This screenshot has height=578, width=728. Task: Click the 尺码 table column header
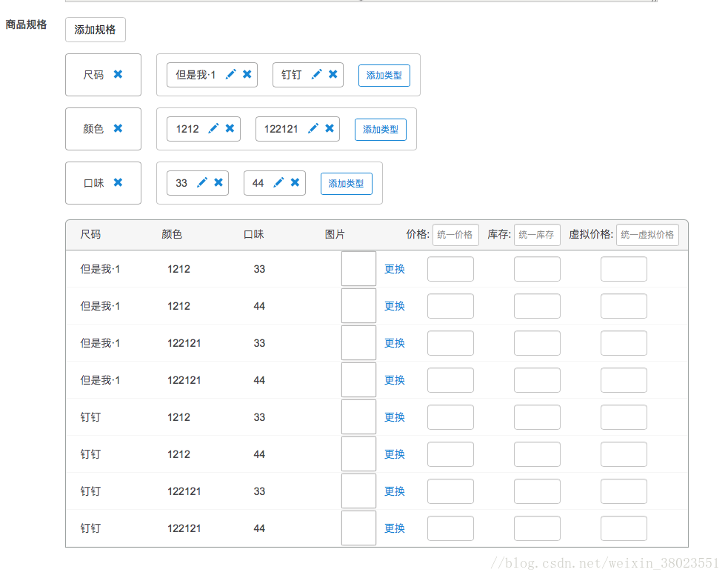(x=90, y=234)
